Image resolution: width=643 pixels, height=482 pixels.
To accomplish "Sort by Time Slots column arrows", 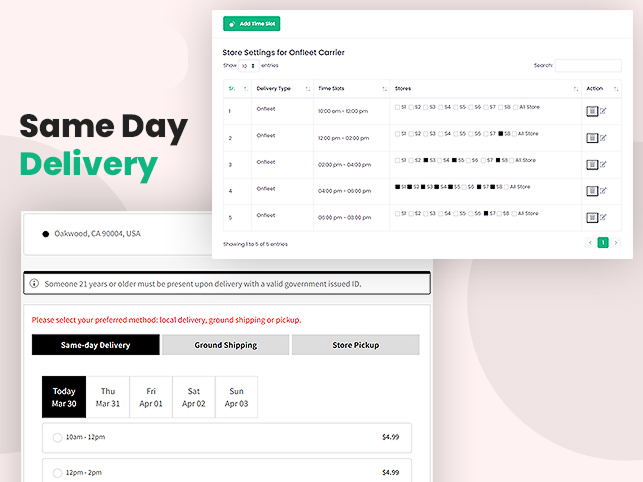I will 384,89.
